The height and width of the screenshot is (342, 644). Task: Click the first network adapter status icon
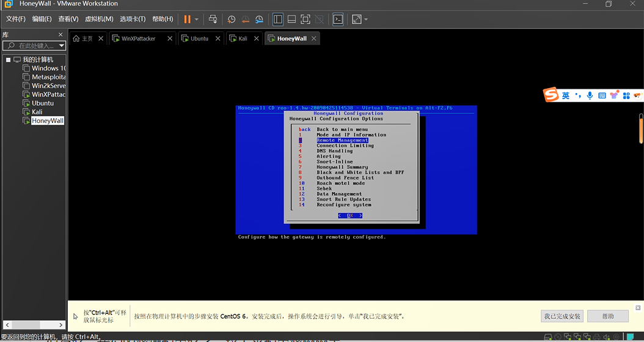(568, 338)
